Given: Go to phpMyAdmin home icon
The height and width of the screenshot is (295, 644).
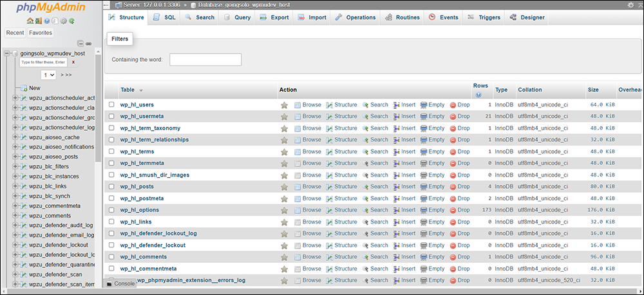Looking at the screenshot, I should click(x=30, y=21).
